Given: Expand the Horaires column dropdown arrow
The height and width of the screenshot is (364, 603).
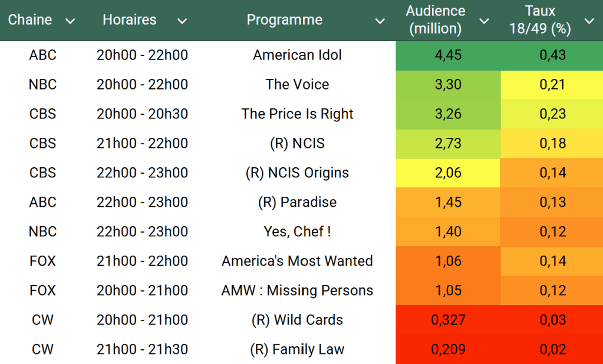Looking at the screenshot, I should point(182,21).
